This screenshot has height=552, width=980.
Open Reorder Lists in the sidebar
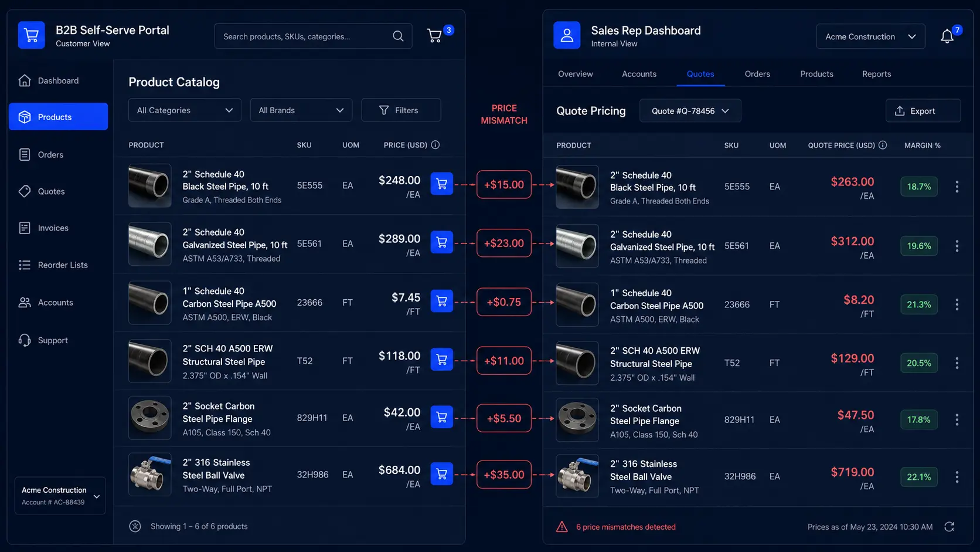[x=58, y=265]
